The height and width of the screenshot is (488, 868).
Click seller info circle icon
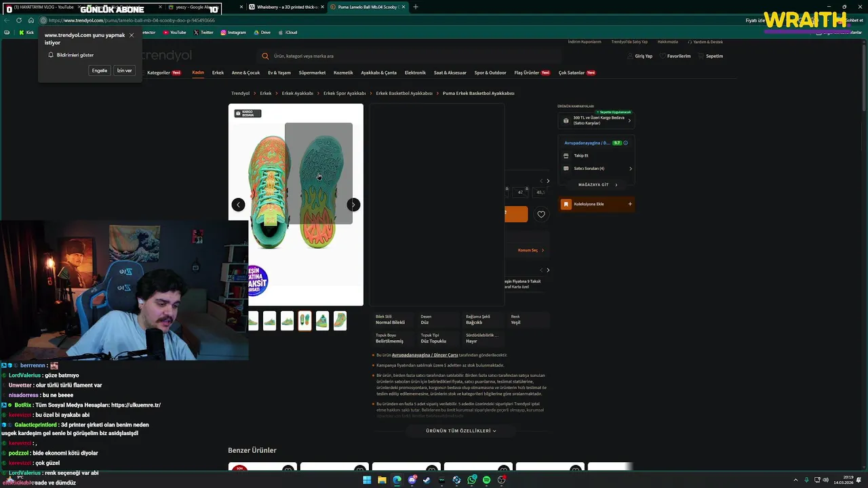625,143
